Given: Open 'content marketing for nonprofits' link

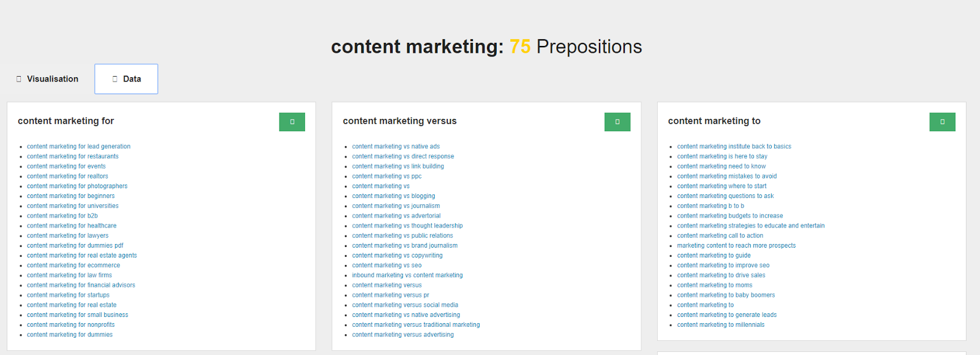Looking at the screenshot, I should (71, 325).
